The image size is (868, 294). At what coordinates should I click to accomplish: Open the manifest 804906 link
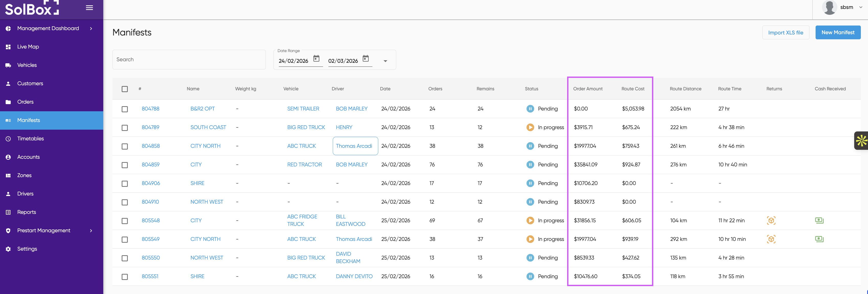[x=151, y=183]
